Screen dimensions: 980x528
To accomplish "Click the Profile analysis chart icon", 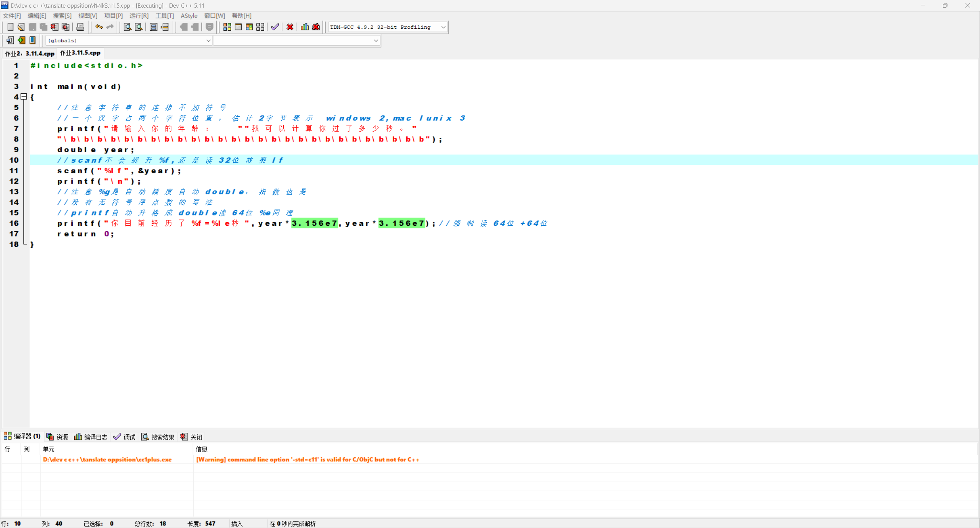I will click(304, 27).
